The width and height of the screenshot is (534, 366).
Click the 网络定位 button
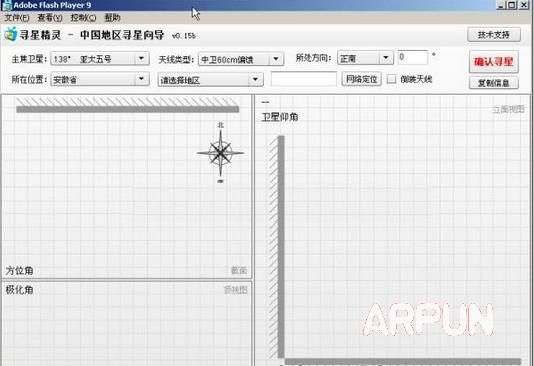[x=361, y=79]
